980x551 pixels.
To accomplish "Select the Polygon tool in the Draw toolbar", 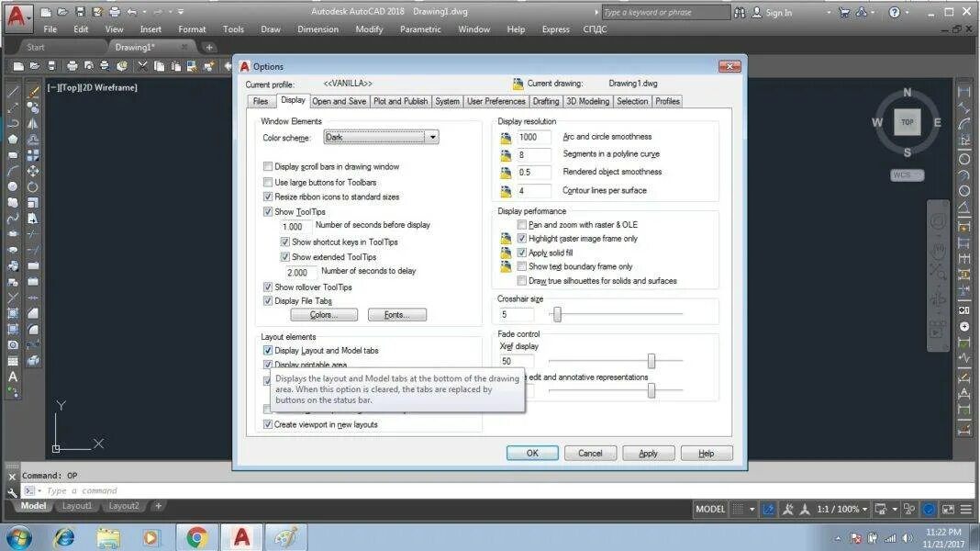I will (13, 139).
